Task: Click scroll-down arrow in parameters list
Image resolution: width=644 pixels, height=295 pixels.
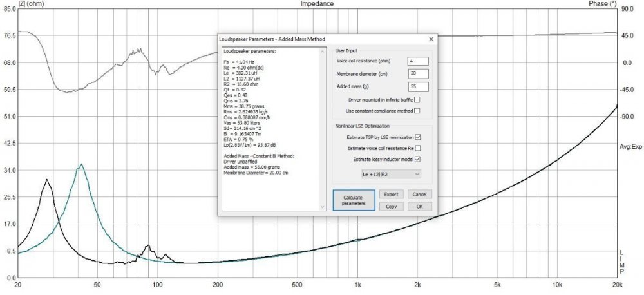Action: (x=323, y=206)
